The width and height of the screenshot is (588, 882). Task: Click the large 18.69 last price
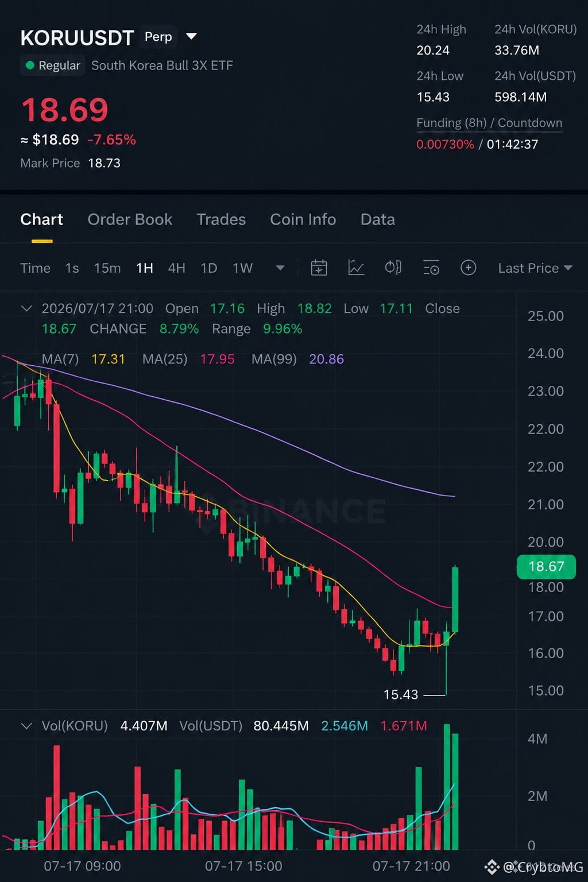coord(65,110)
